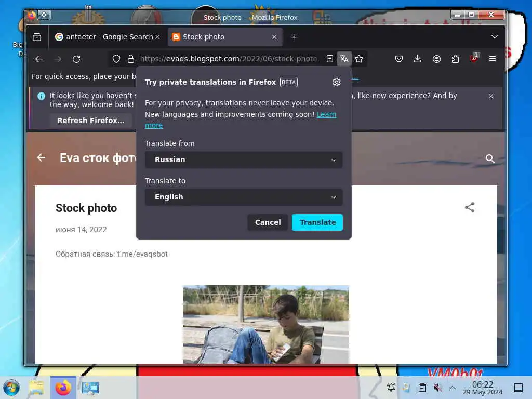The image size is (532, 399).
Task: Click the boy on bench photo
Action: click(265, 324)
